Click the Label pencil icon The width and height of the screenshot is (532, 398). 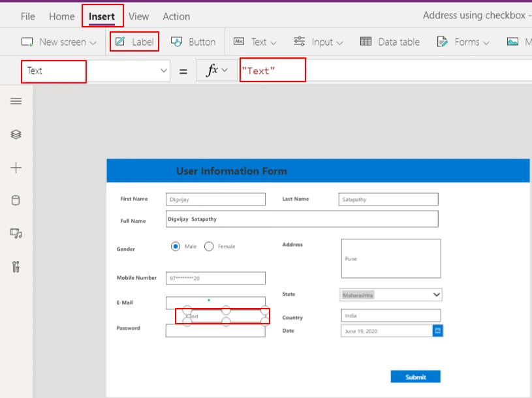click(x=120, y=41)
